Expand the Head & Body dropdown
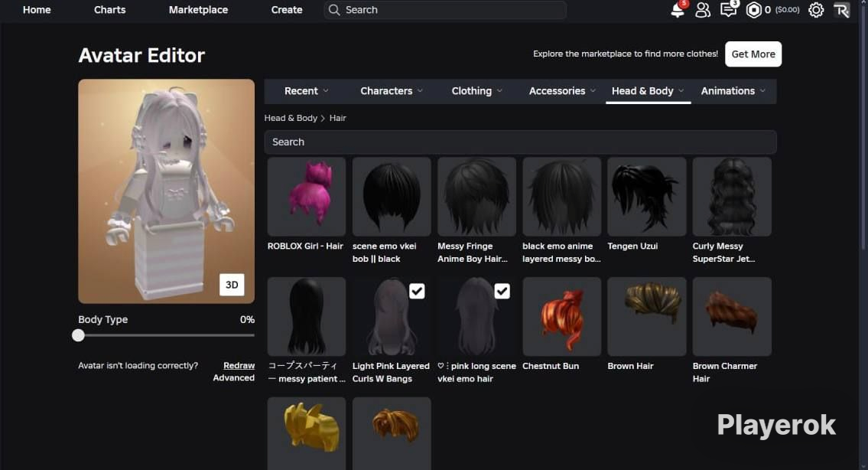Viewport: 868px width, 470px height. click(x=648, y=91)
